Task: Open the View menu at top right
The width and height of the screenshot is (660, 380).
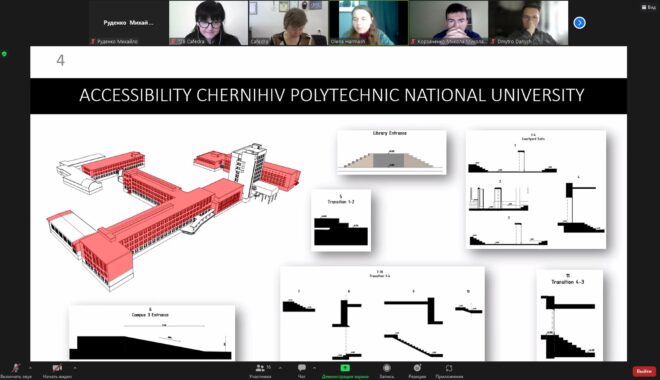Action: pos(649,7)
